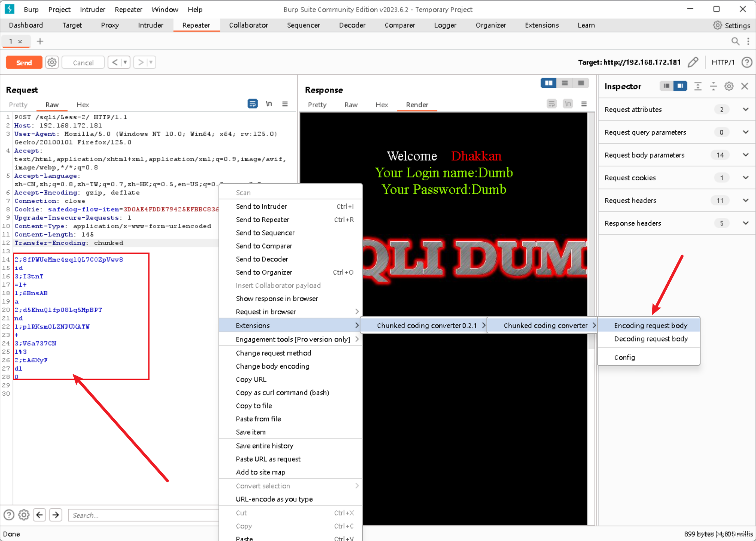Go to previous search match arrow
This screenshot has height=541, width=756.
39,515
